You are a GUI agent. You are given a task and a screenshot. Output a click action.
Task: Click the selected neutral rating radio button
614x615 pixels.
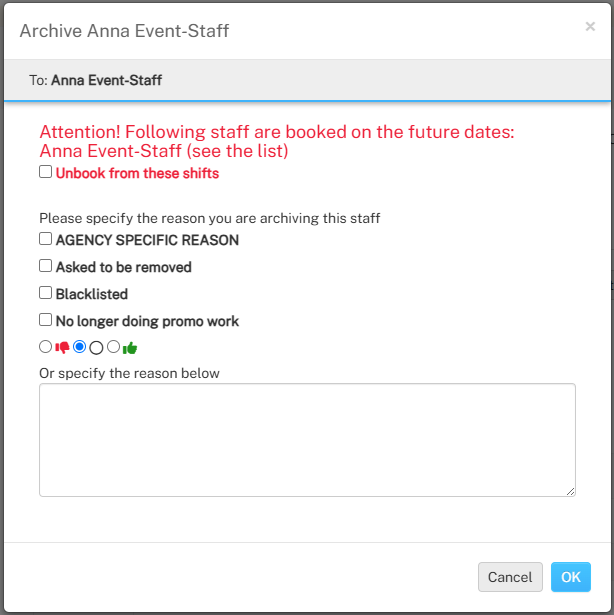pos(80,347)
